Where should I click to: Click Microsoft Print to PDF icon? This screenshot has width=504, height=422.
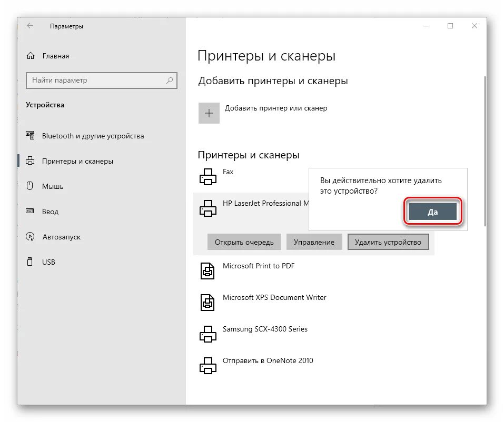(207, 271)
